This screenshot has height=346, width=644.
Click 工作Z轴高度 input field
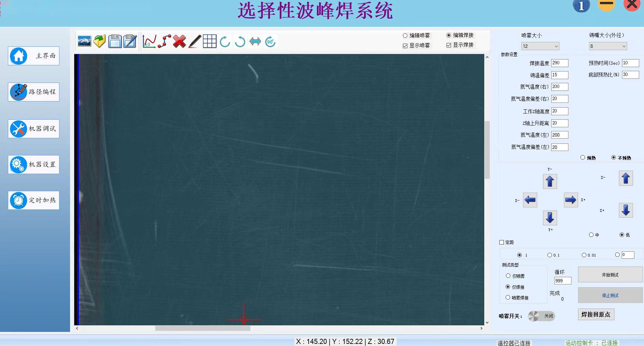(x=560, y=111)
